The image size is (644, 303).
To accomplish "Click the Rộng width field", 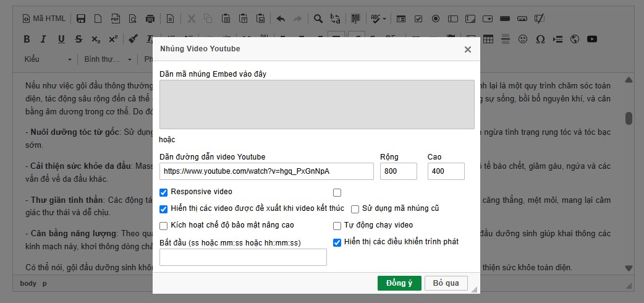I will (399, 171).
